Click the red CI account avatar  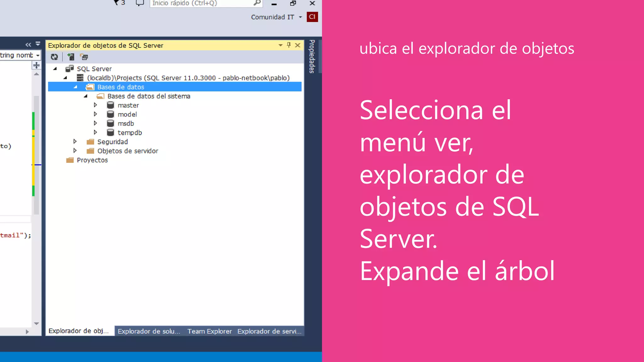point(312,17)
